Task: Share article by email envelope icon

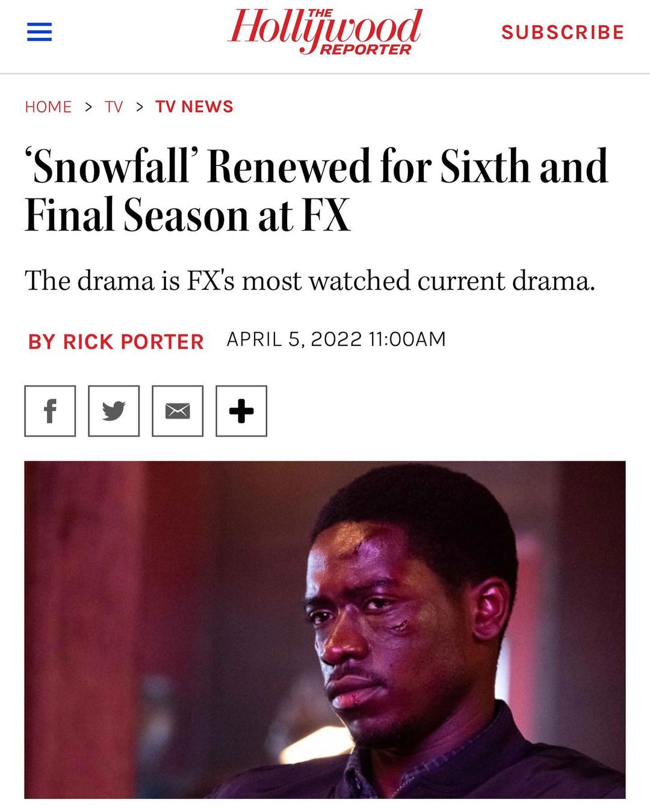Action: 178,411
